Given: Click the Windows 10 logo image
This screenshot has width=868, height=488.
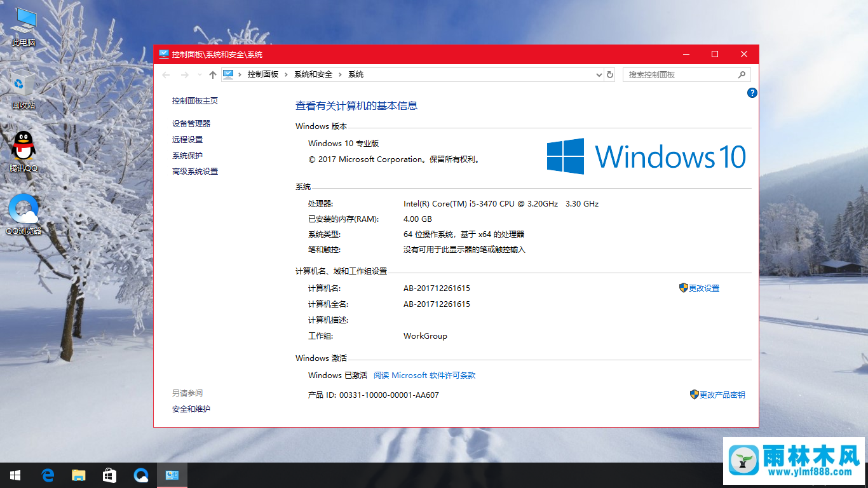Looking at the screenshot, I should pos(646,156).
